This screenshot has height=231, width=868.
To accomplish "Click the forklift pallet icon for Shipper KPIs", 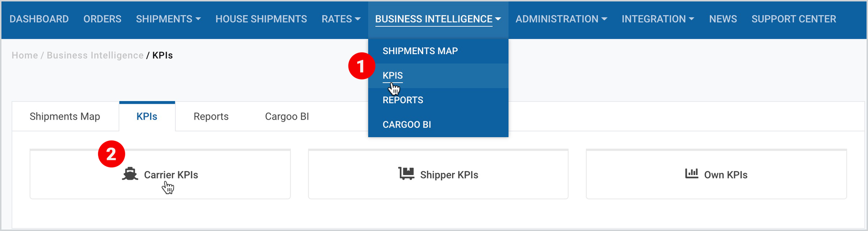I will (406, 174).
